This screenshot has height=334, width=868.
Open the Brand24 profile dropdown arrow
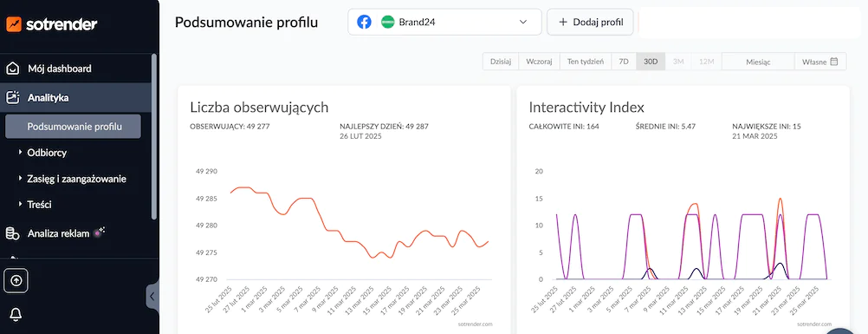click(x=523, y=23)
